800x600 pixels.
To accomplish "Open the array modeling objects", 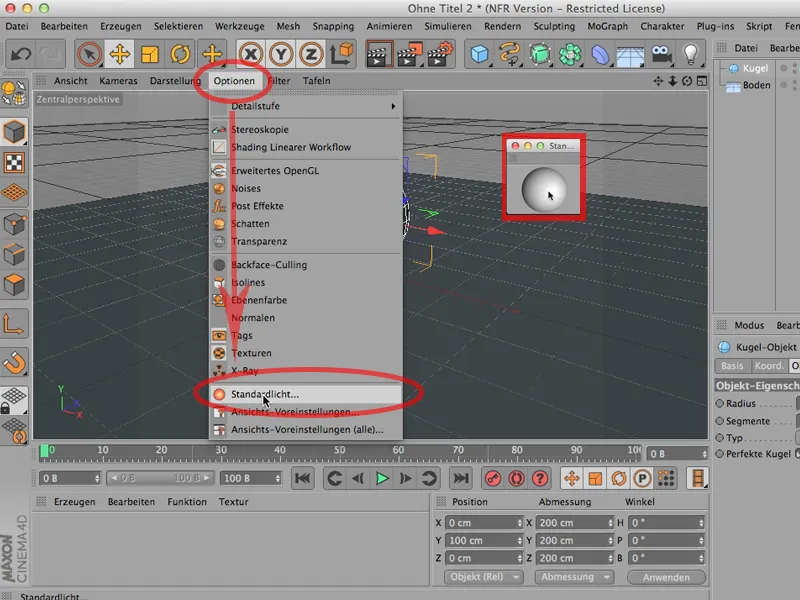I will [570, 54].
